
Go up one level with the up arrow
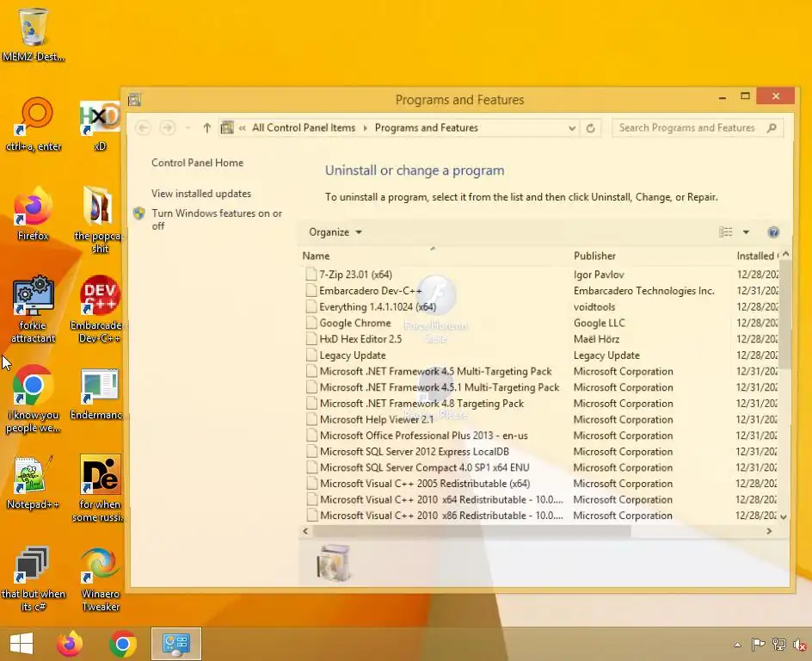tap(207, 128)
